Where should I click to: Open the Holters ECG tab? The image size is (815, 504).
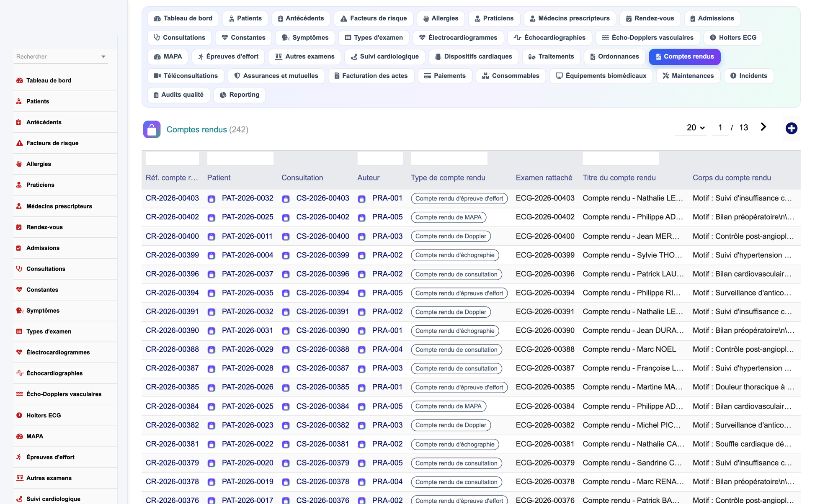tap(733, 38)
